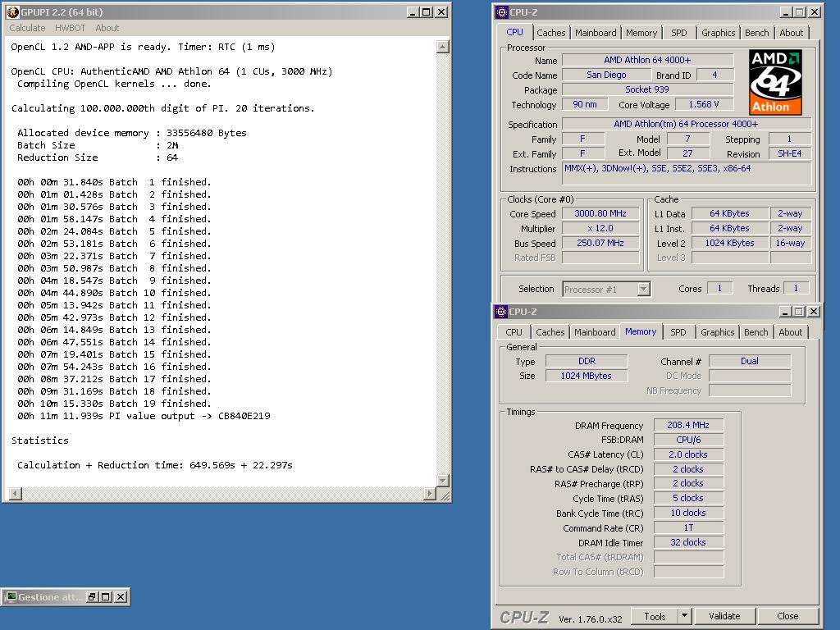Click the Close button in CPU-Z footer
The height and width of the screenshot is (630, 840).
(x=787, y=615)
